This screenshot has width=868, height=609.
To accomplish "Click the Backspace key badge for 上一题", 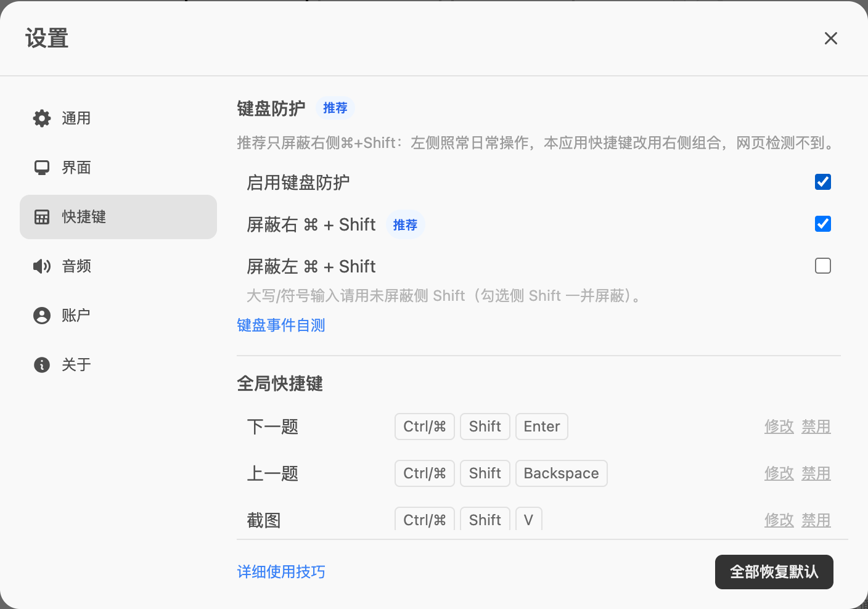I will (562, 473).
